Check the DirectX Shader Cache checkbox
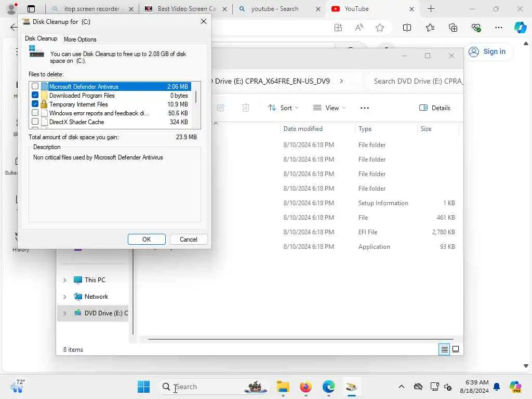 pyautogui.click(x=35, y=122)
